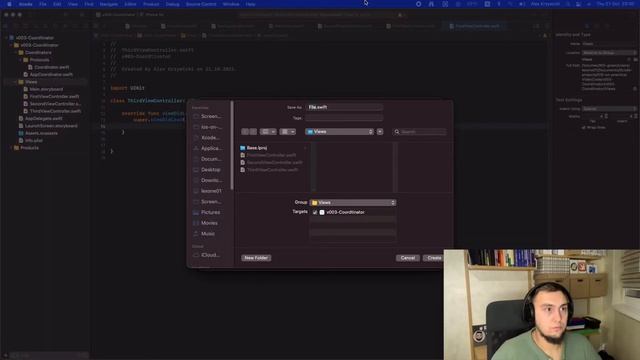Open the Xcode menu
This screenshot has width=640, height=360.
click(x=25, y=4)
